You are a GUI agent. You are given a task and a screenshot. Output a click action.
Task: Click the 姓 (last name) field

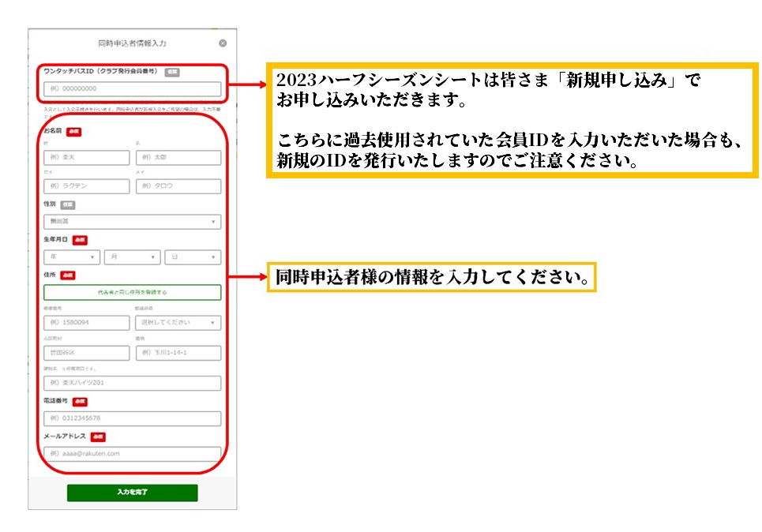tap(87, 158)
